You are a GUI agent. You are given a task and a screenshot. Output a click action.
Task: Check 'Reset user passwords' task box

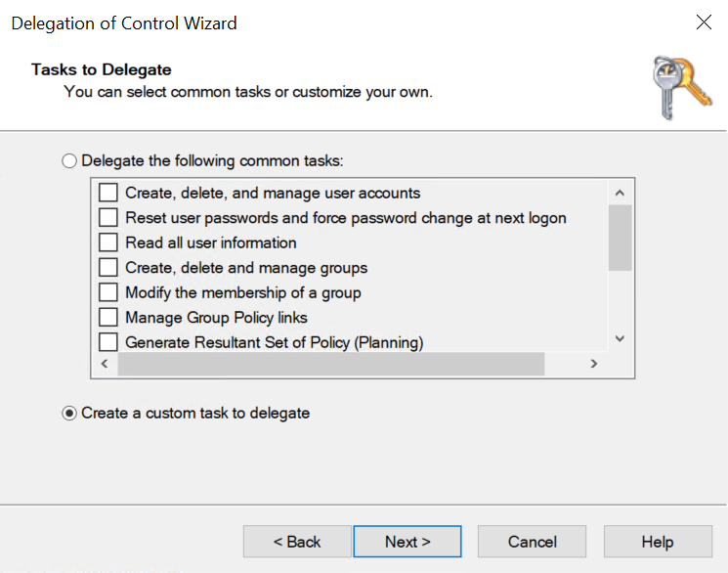tap(107, 217)
